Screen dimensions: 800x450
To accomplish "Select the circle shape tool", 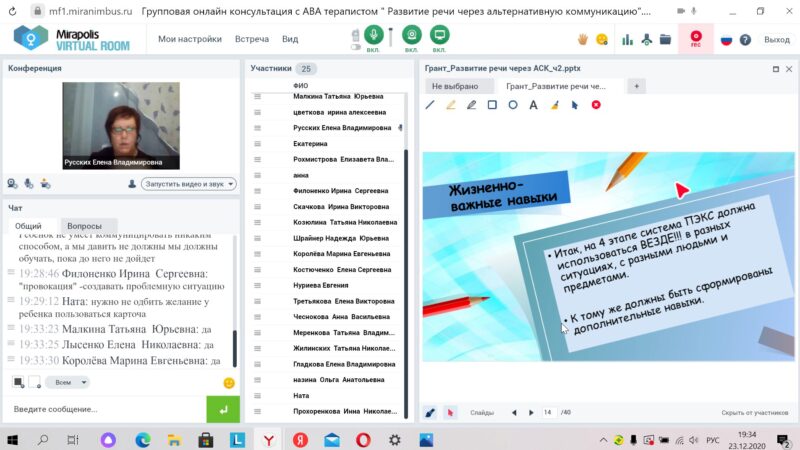I will point(513,105).
